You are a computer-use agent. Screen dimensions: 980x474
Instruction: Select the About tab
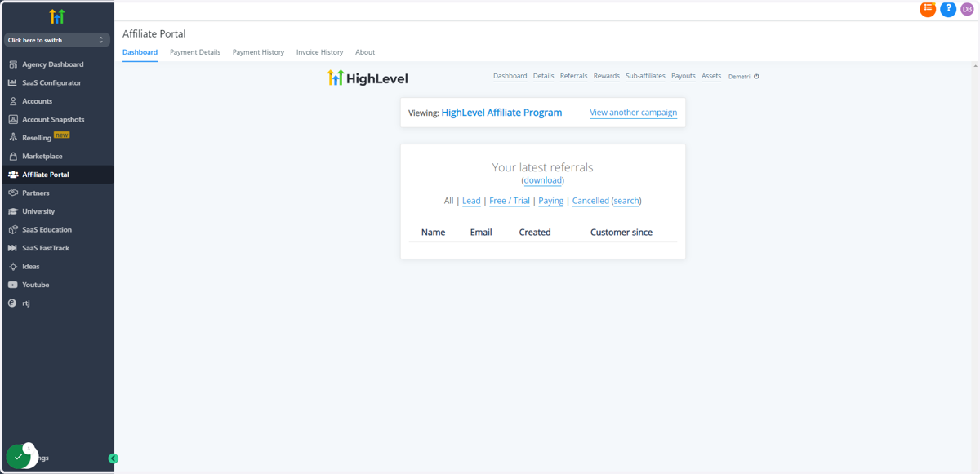point(365,52)
